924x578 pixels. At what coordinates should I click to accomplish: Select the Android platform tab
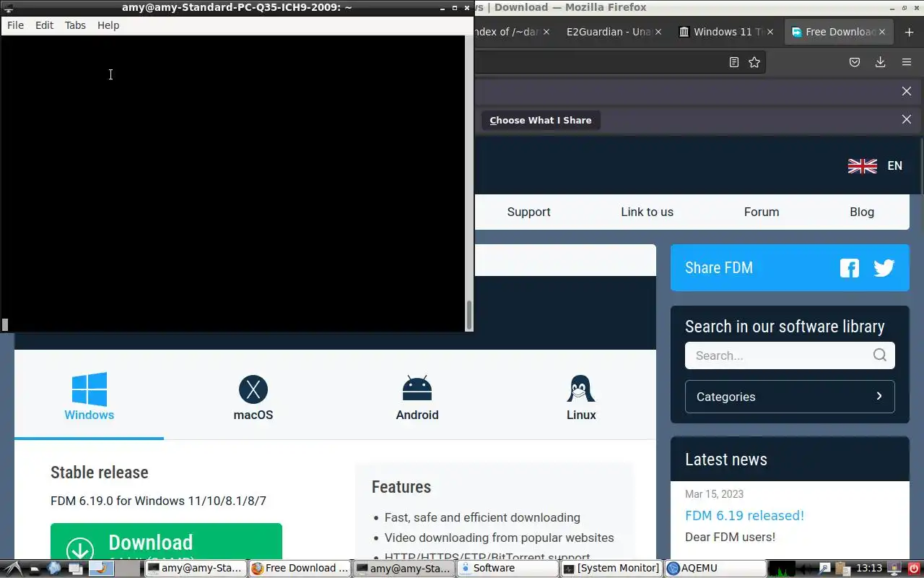417,396
